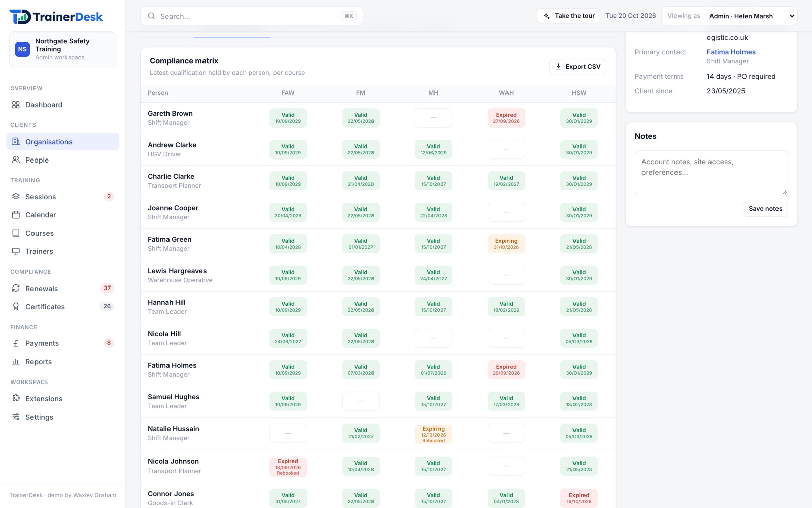The height and width of the screenshot is (508, 812).
Task: Click the FAW column header
Action: tap(288, 93)
